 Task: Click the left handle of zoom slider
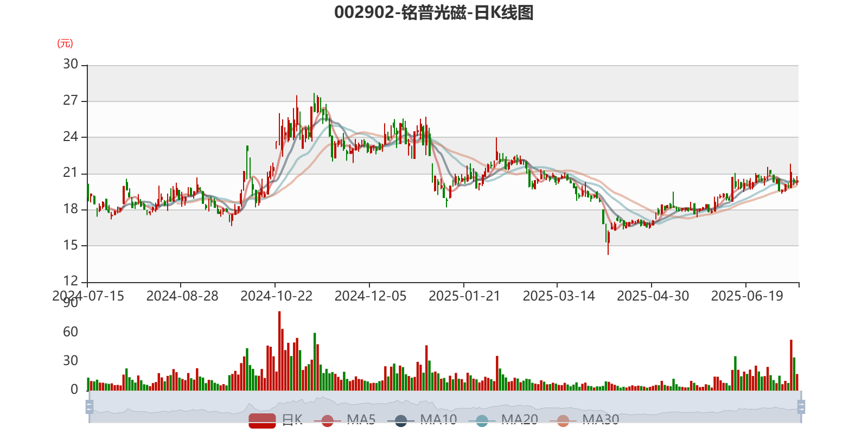tap(90, 407)
